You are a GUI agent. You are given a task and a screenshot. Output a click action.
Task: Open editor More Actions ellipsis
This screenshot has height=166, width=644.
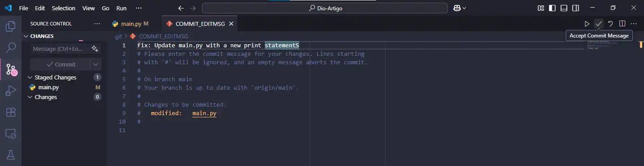(x=634, y=24)
